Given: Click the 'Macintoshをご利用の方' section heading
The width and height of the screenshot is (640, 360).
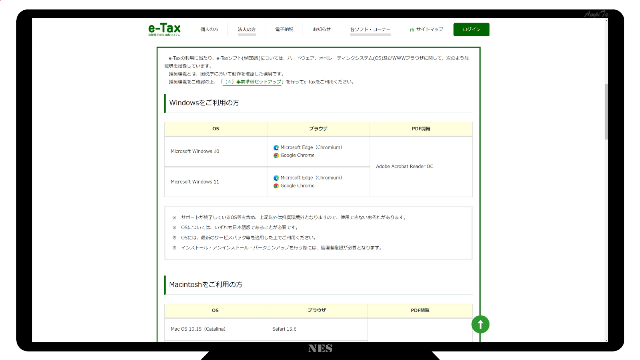Looking at the screenshot, I should tap(205, 284).
